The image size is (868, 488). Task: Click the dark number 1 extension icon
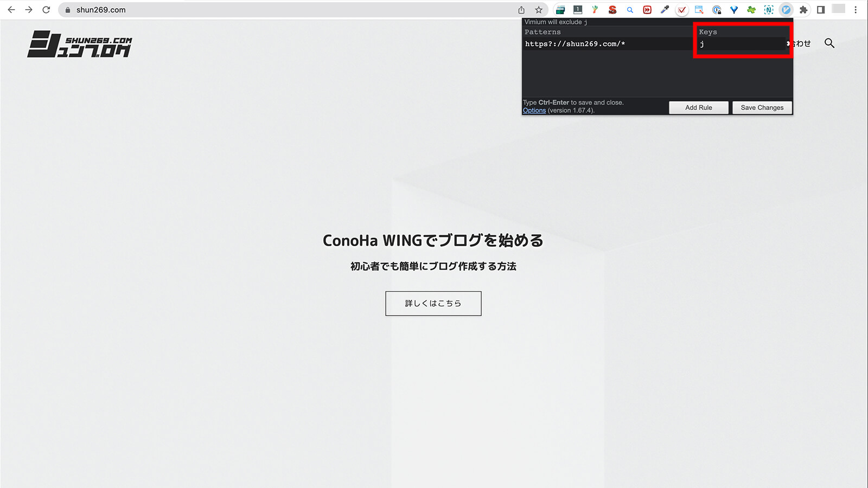coord(578,10)
